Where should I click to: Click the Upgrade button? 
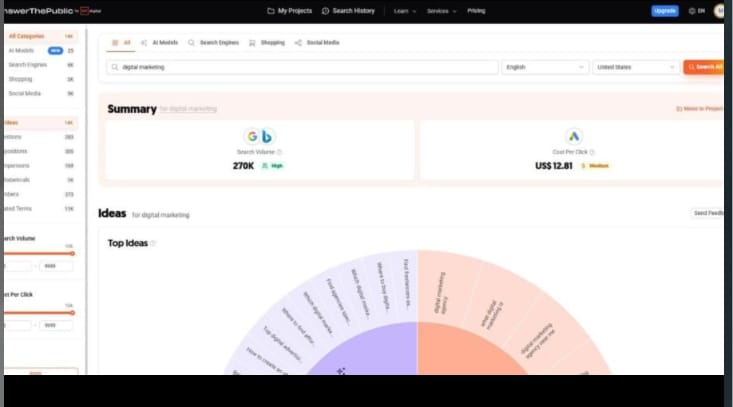[665, 11]
